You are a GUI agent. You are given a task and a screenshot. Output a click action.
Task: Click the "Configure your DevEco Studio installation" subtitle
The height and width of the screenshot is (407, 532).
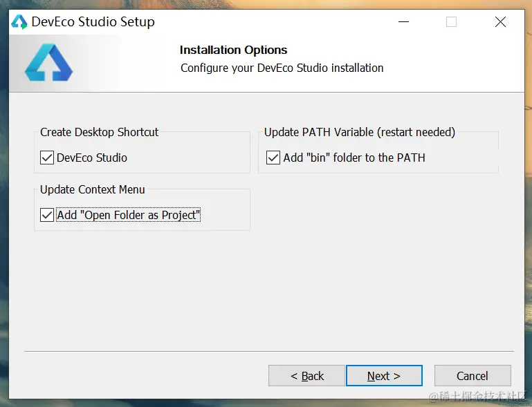(282, 68)
